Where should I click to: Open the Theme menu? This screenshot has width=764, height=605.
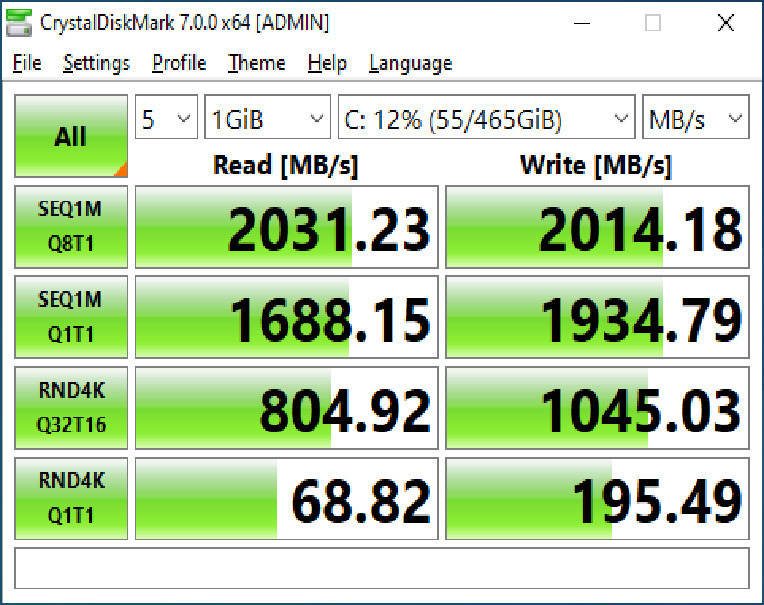(x=257, y=63)
